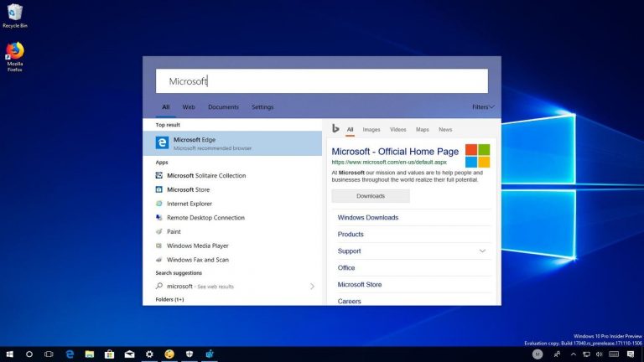Viewport: 644px width, 362px height.
Task: Open the Products link
Action: click(x=351, y=234)
